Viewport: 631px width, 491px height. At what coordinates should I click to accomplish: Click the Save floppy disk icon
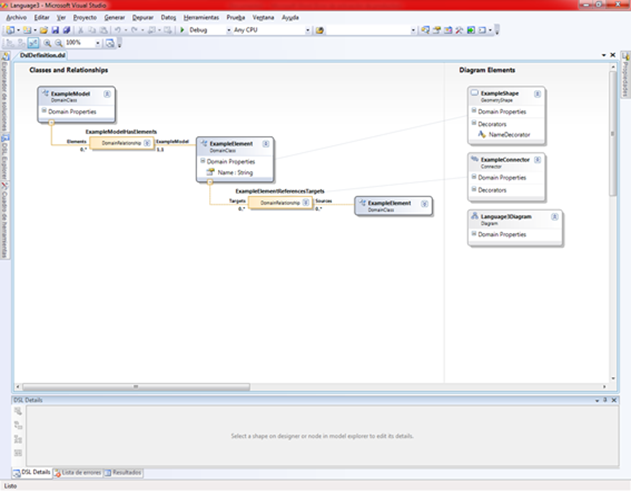coord(55,30)
